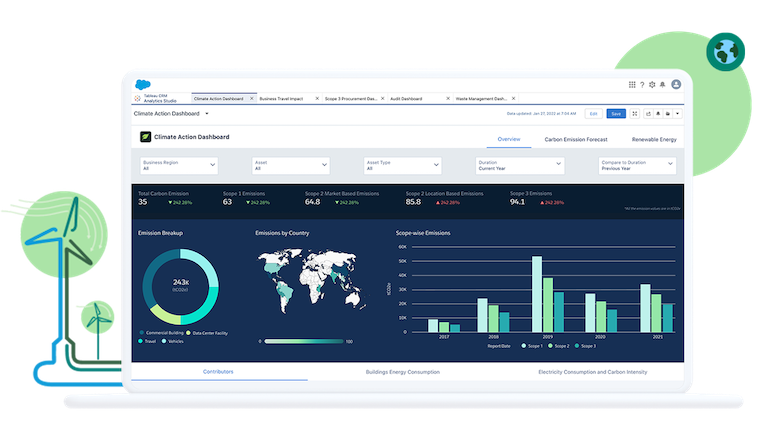The image size is (768, 432).
Task: Click the blue Save button
Action: click(x=616, y=114)
